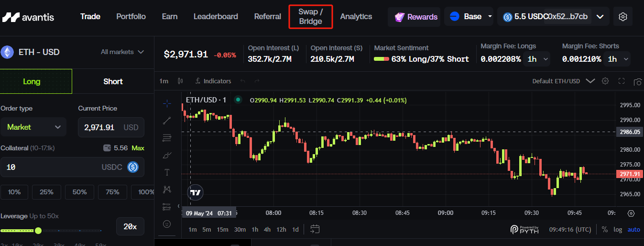The height and width of the screenshot is (246, 644).
Task: Open the emoji icons tool
Action: pos(167,224)
